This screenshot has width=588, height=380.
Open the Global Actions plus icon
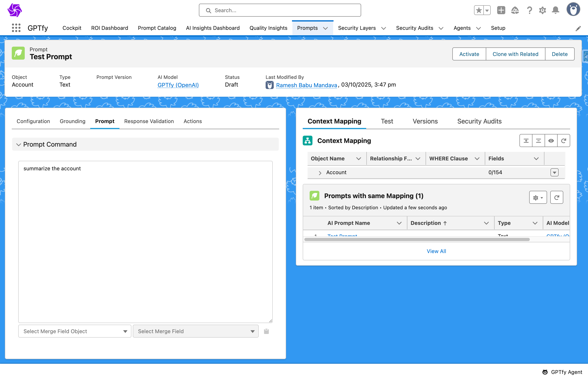pos(501,10)
